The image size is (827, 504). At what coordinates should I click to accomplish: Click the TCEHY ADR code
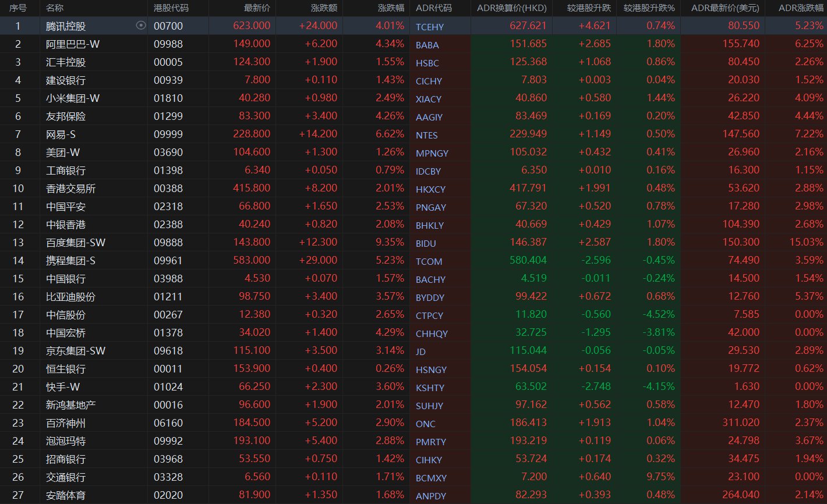pos(430,27)
